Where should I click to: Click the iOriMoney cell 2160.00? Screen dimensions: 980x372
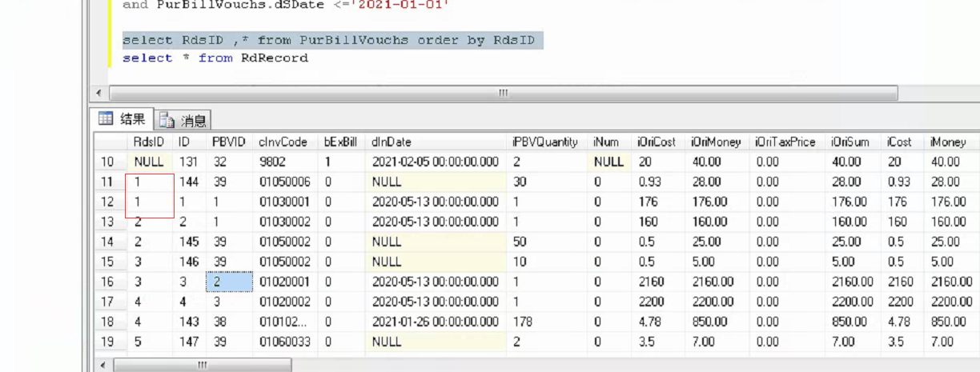click(717, 282)
